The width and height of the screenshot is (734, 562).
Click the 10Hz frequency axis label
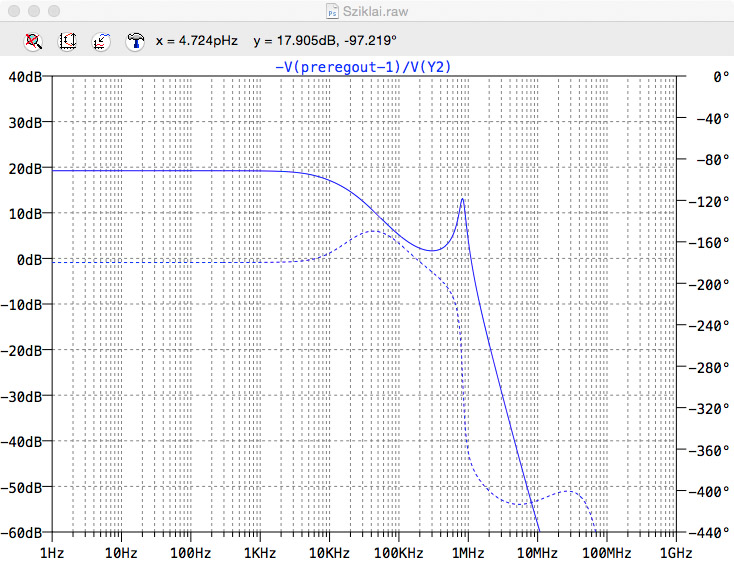(121, 553)
